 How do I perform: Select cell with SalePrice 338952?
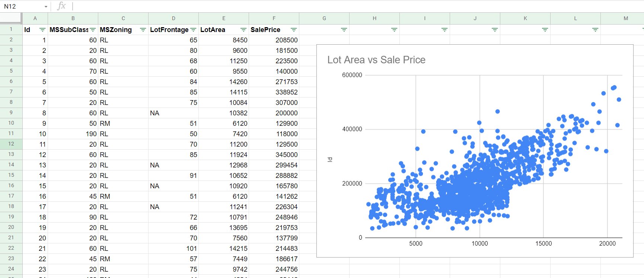(274, 92)
